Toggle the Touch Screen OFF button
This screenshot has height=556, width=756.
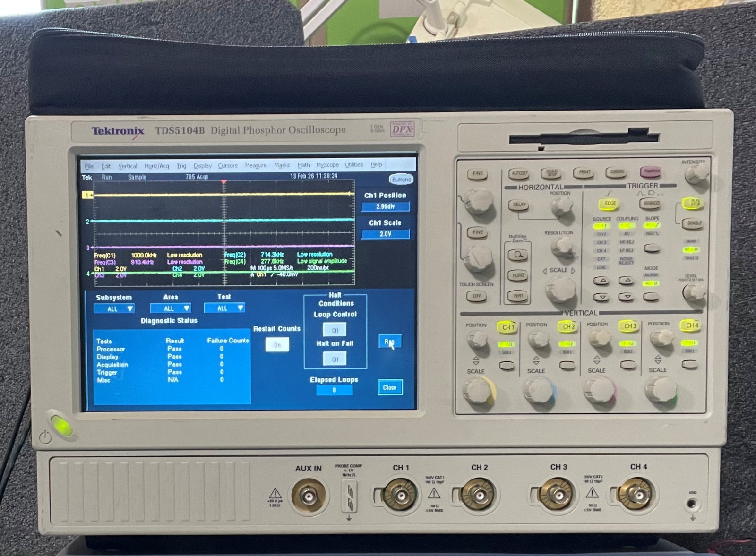[477, 296]
